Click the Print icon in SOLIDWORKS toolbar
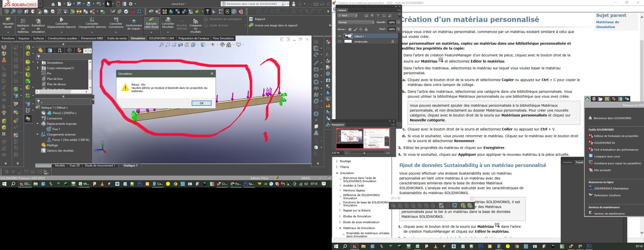Viewport: 644px width, 250px height. point(89,4)
